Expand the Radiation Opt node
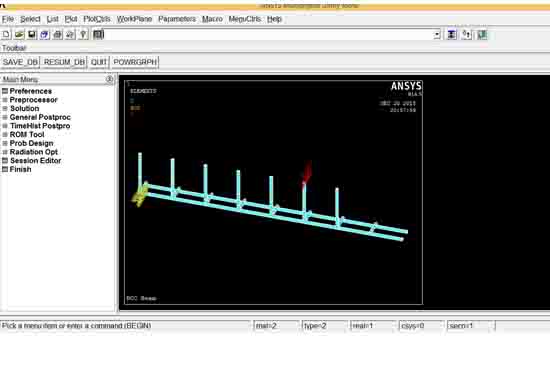This screenshot has width=550, height=370. point(5,152)
